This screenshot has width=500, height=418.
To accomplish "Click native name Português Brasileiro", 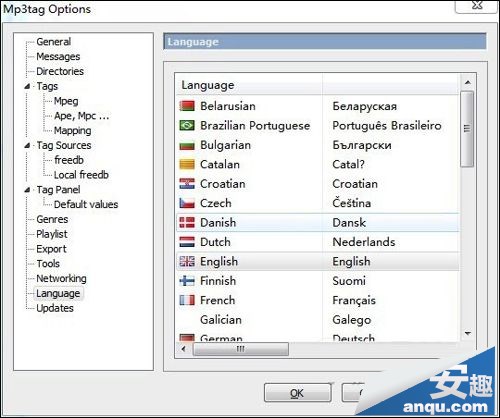I will (387, 126).
